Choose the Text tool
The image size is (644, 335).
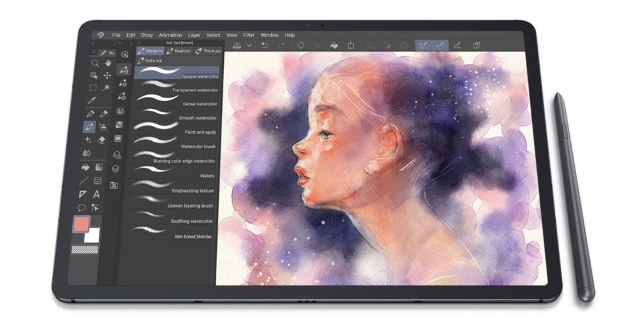[96, 195]
